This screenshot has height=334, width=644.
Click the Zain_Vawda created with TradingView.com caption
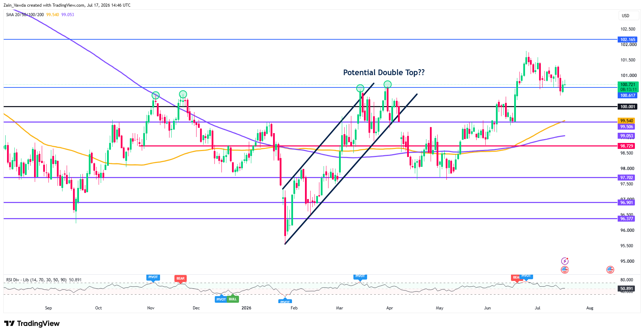click(x=67, y=5)
